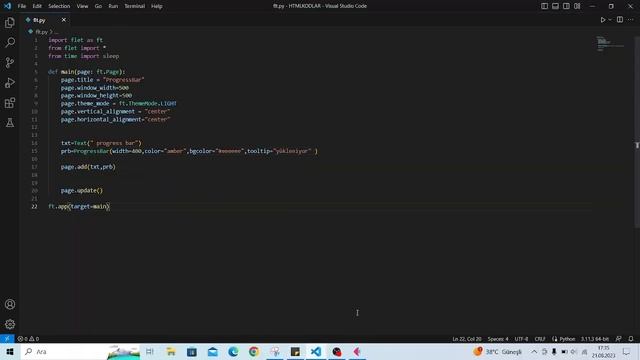
Task: Click line 1 import flet as ft
Action: click(76, 40)
